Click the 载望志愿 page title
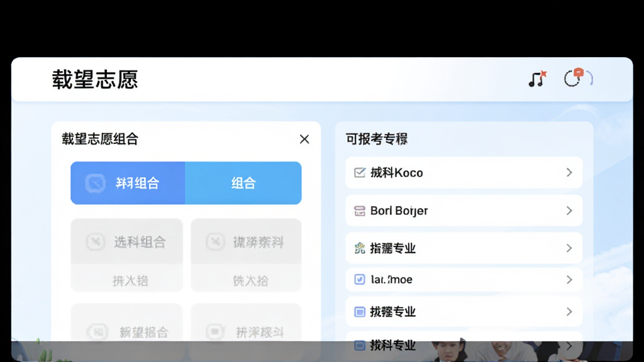 pos(95,80)
